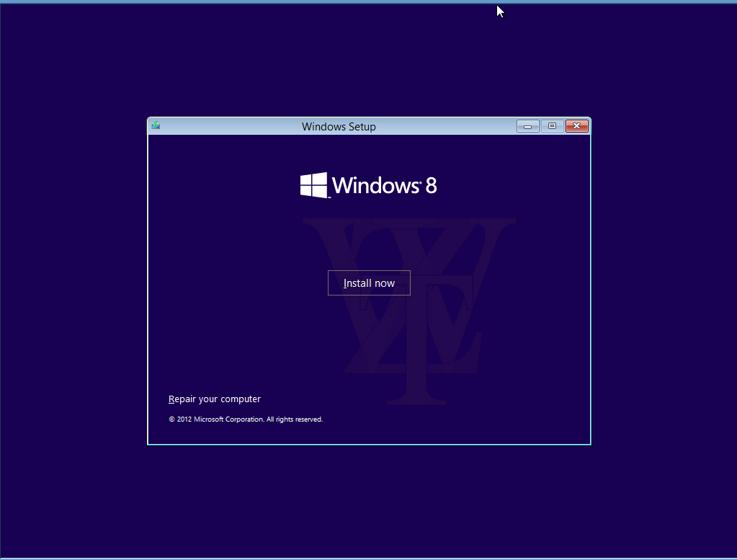The image size is (737, 560).
Task: Close the Windows Setup window
Action: pyautogui.click(x=577, y=126)
